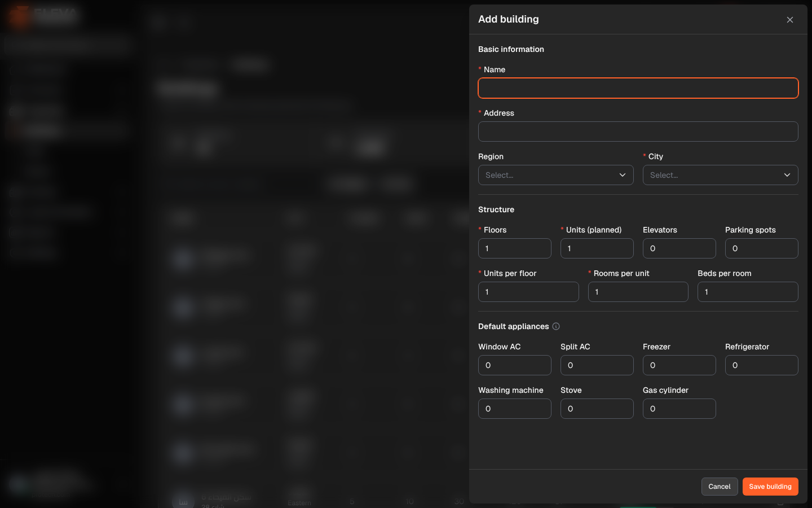Viewport: 812px width, 508px height.
Task: Click the Structure section heading
Action: pos(496,209)
